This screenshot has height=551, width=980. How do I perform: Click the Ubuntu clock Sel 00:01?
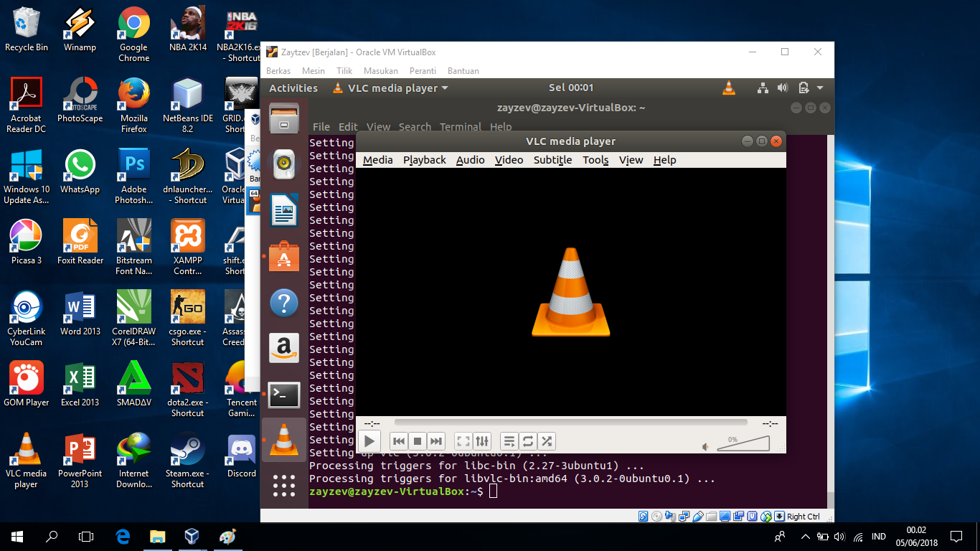(571, 88)
